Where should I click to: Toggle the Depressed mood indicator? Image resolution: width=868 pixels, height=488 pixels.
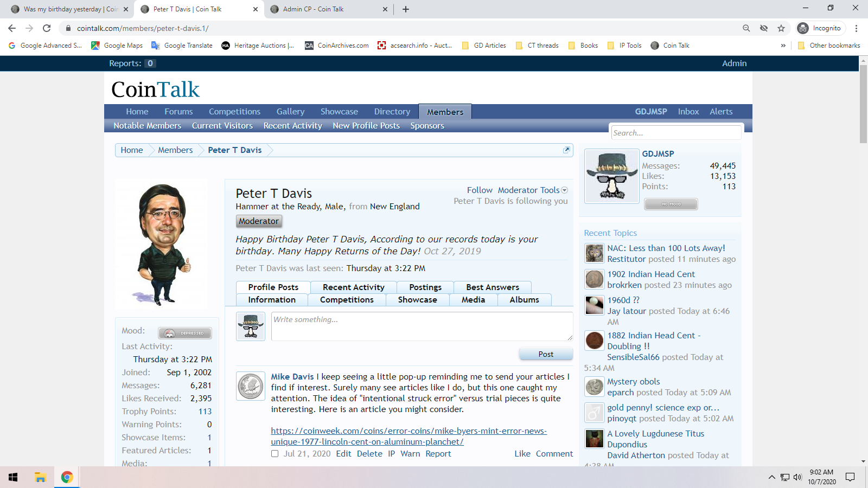(185, 333)
